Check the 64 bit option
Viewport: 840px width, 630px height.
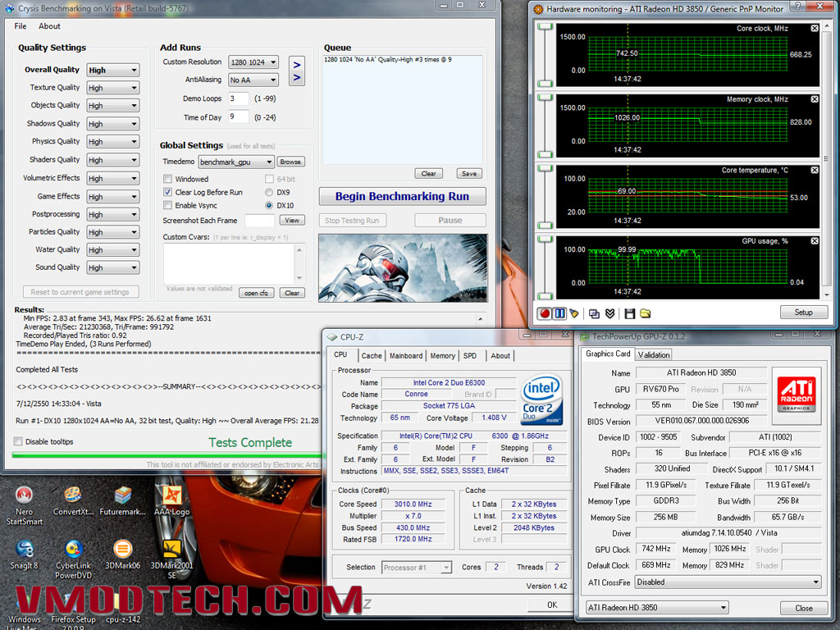coord(269,179)
